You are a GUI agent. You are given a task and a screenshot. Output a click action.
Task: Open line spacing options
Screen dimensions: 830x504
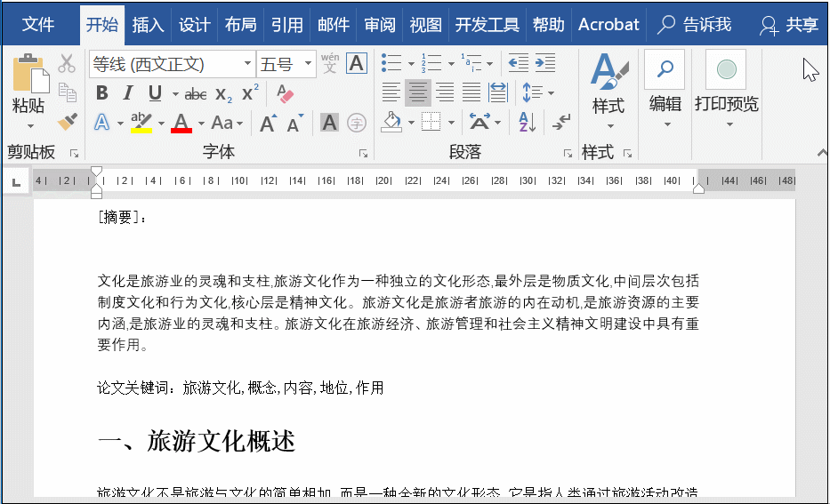coord(538,92)
